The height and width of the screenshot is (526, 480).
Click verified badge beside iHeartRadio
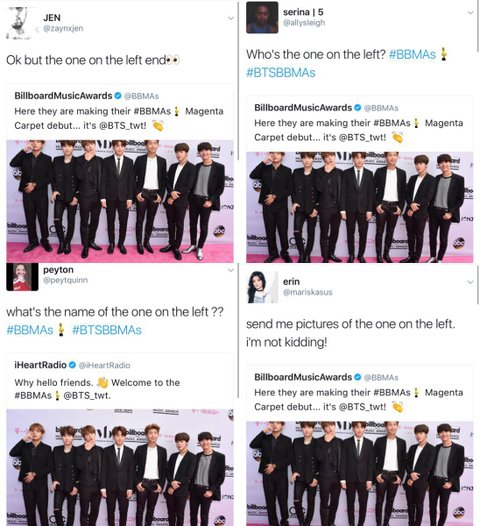click(72, 365)
